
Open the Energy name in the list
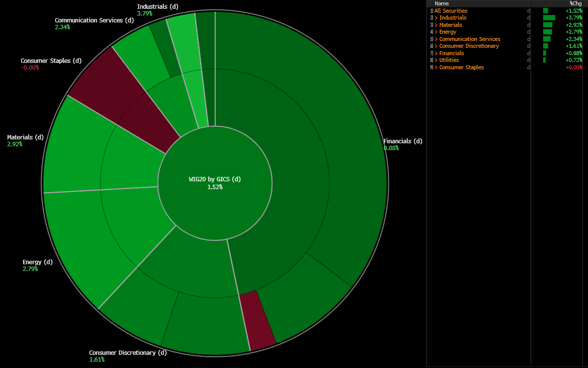[x=448, y=32]
